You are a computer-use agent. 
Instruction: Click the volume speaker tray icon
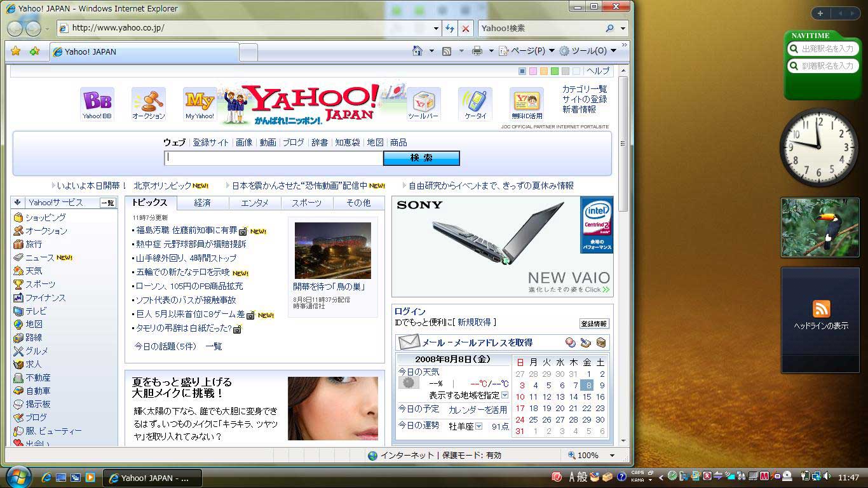coord(827,476)
